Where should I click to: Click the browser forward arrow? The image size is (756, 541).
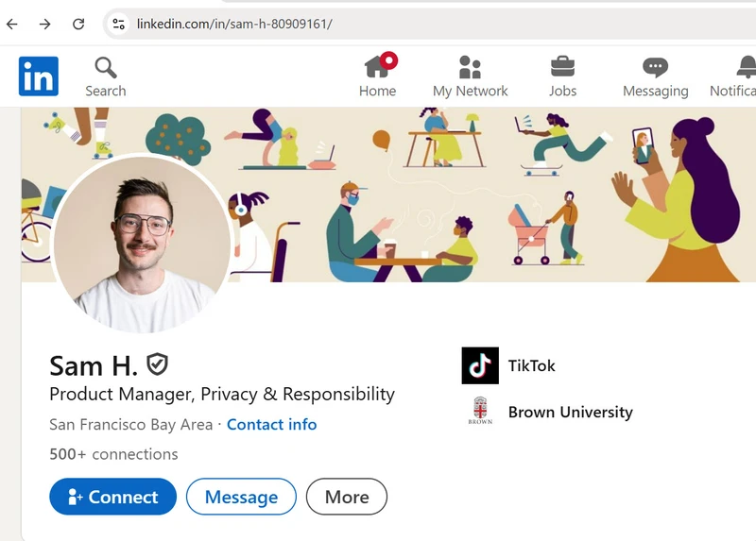pos(44,24)
